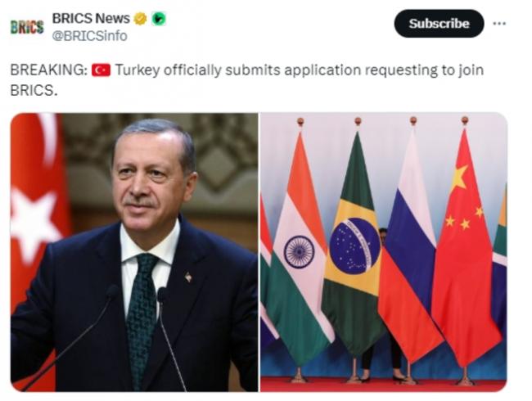Viewport: 532px width, 401px height.
Task: Open the three-dot more options menu
Action: coord(499,24)
